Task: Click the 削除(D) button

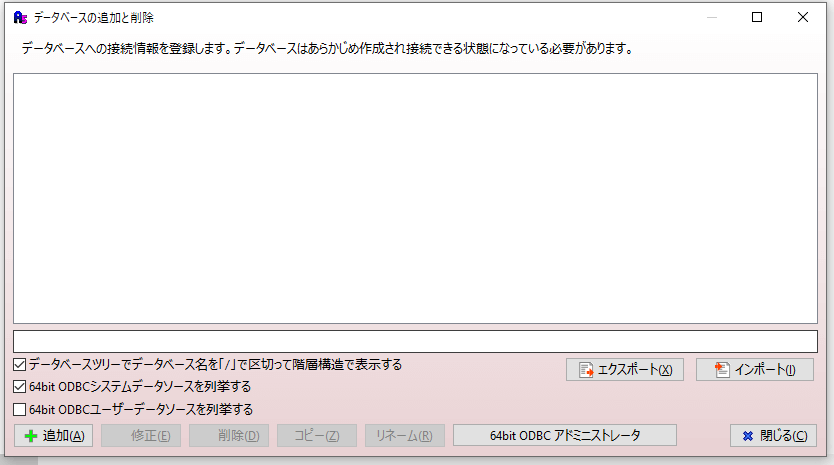Action: (x=229, y=436)
